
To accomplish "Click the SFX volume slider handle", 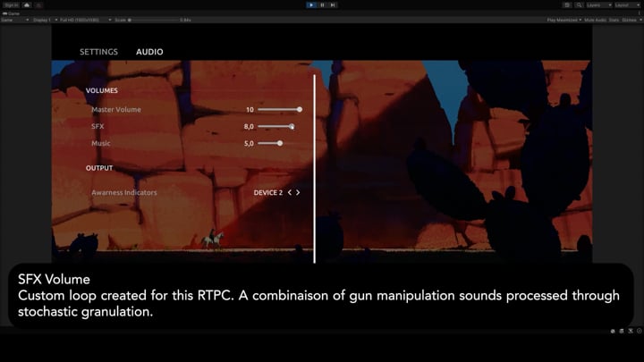I will (292, 126).
